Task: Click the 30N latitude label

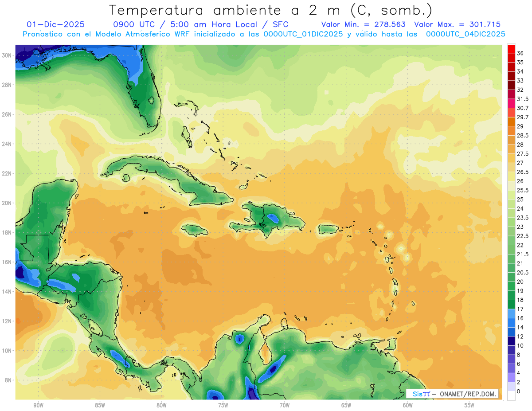Action: click(8, 55)
